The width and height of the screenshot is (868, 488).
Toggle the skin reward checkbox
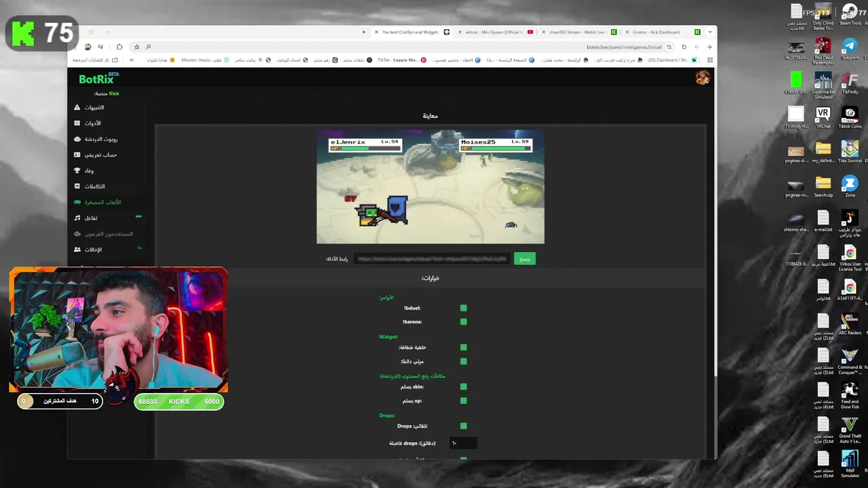click(x=463, y=387)
